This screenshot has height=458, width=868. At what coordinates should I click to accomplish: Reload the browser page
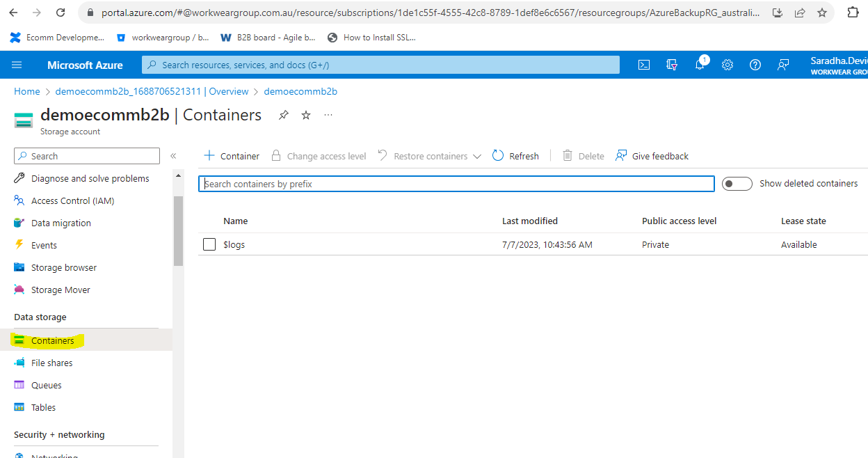coord(61,13)
